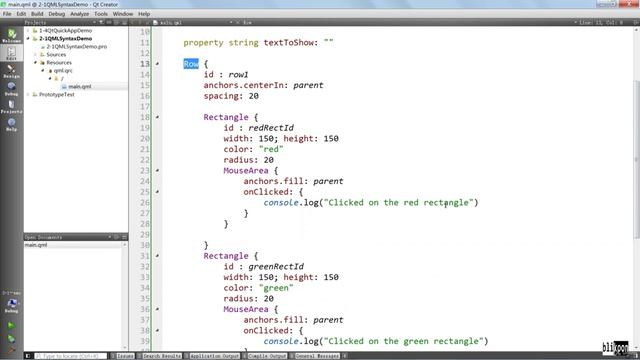Open the Search Results pane
The image size is (640, 360).
click(160, 356)
